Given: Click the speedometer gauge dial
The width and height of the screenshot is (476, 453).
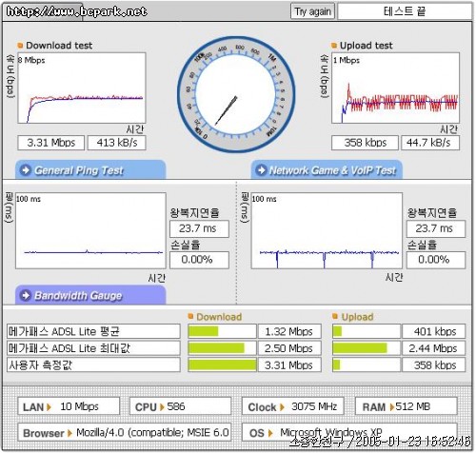Looking at the screenshot, I should point(236,94).
